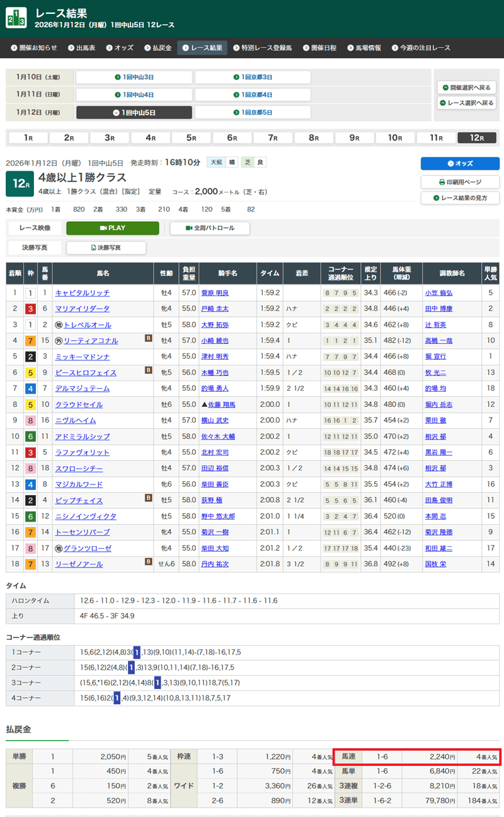The width and height of the screenshot is (504, 817).
Task: Open jockey link 戸崎 圭太
Action: click(214, 309)
